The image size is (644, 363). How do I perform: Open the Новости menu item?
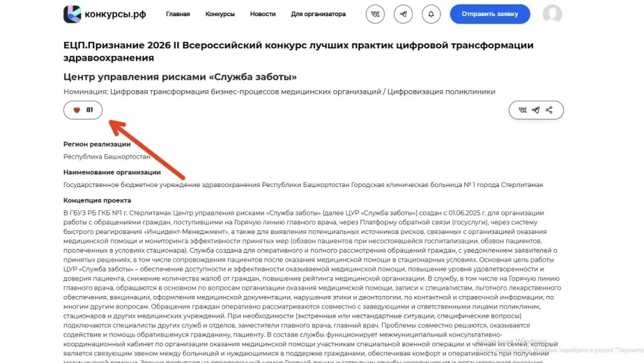click(x=263, y=14)
